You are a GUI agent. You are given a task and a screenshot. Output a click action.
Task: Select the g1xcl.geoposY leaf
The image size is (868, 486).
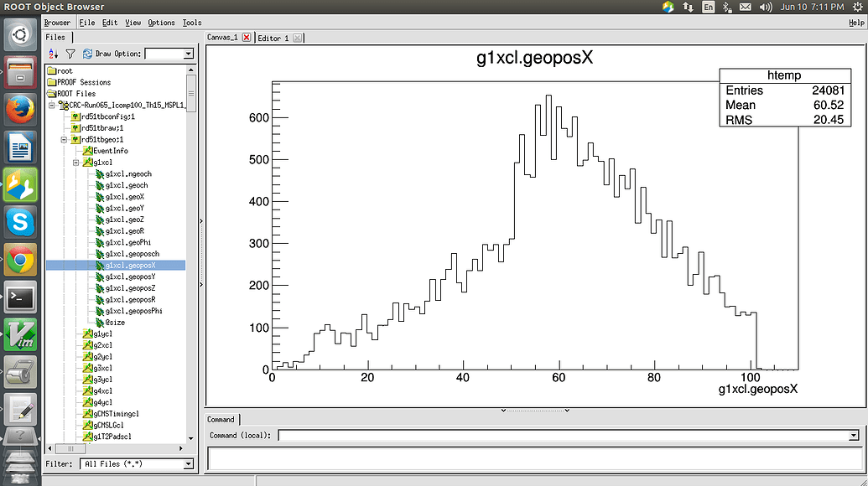click(131, 277)
